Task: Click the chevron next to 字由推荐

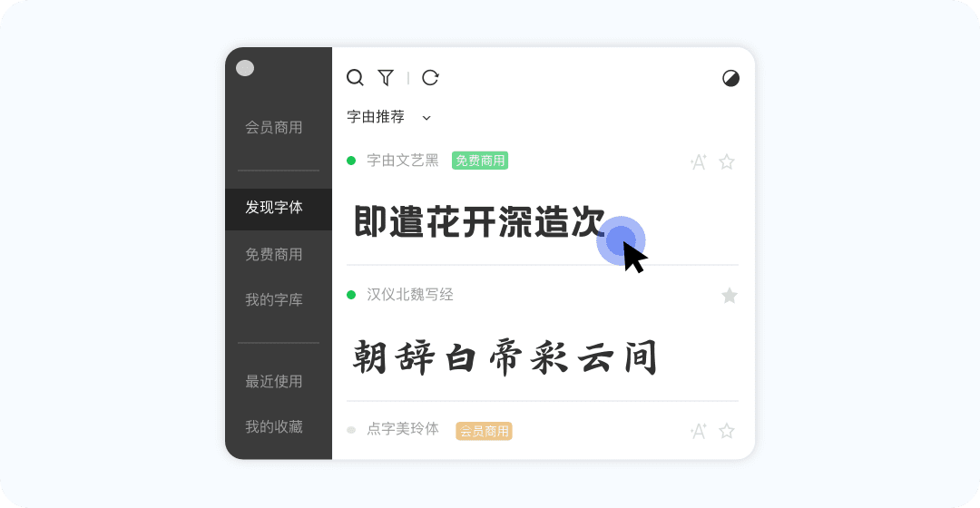Action: point(426,117)
